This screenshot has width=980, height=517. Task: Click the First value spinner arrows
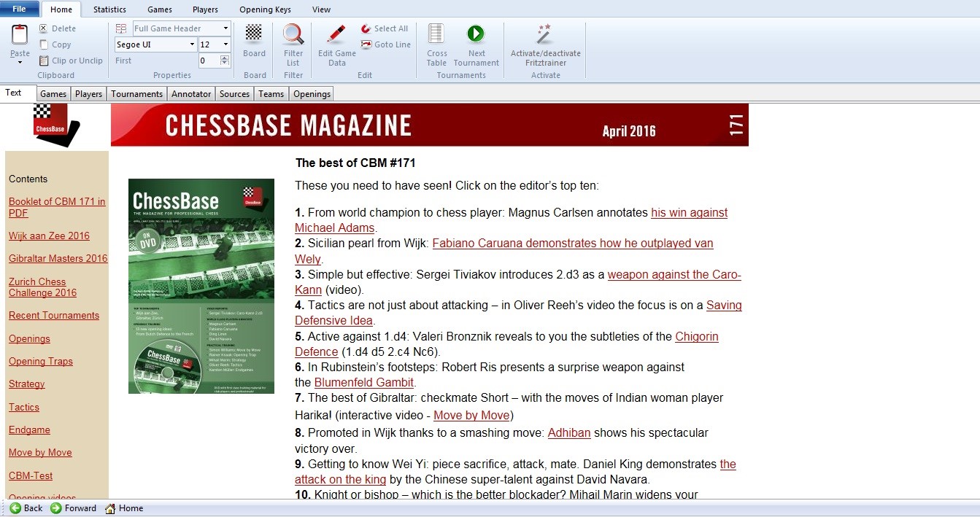[x=225, y=61]
